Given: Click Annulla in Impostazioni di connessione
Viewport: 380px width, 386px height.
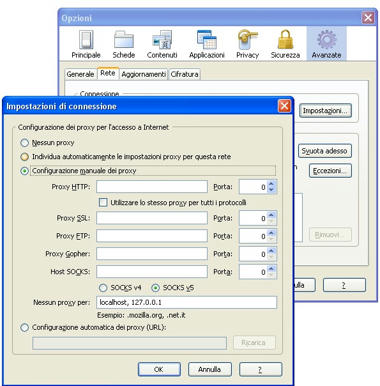Looking at the screenshot, I should (210, 369).
